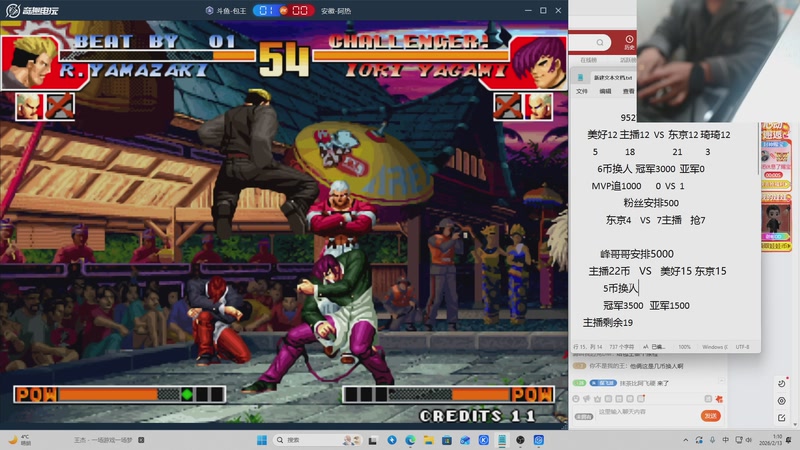The width and height of the screenshot is (800, 450).
Task: Open the emoji face icon in chat toolbar
Action: point(576,399)
